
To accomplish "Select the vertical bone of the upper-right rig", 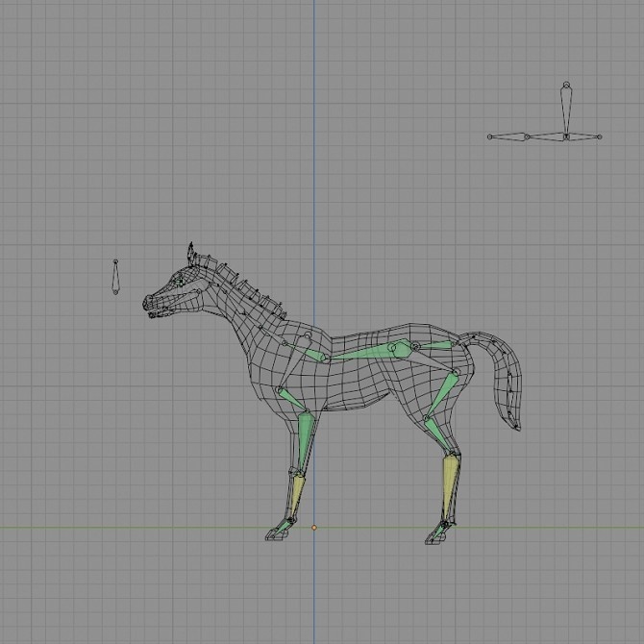I will coord(566,111).
